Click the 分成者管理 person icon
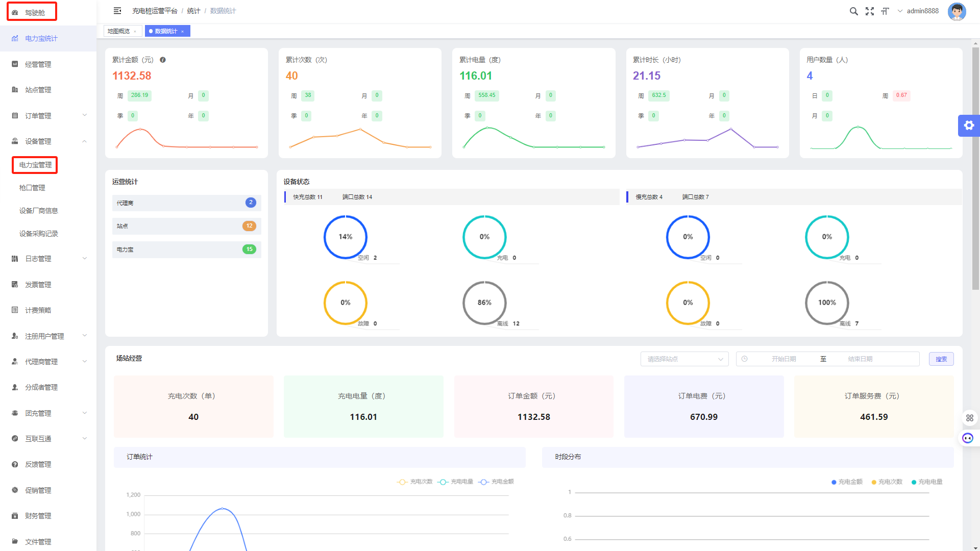This screenshot has height=551, width=980. click(x=15, y=387)
